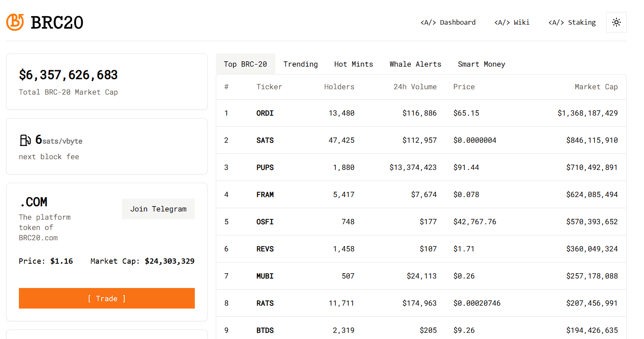Click the Price column header
This screenshot has height=339, width=644.
[464, 87]
